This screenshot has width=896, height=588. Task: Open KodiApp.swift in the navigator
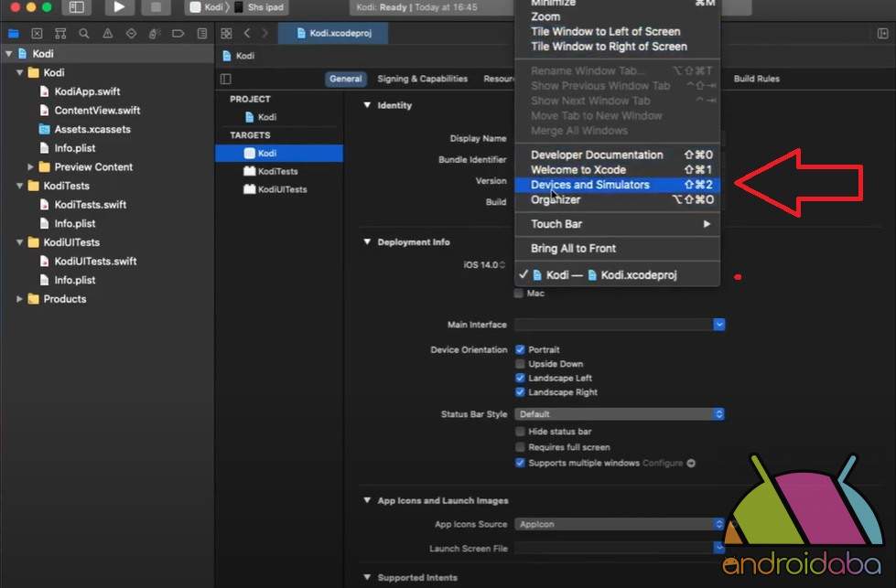point(87,91)
